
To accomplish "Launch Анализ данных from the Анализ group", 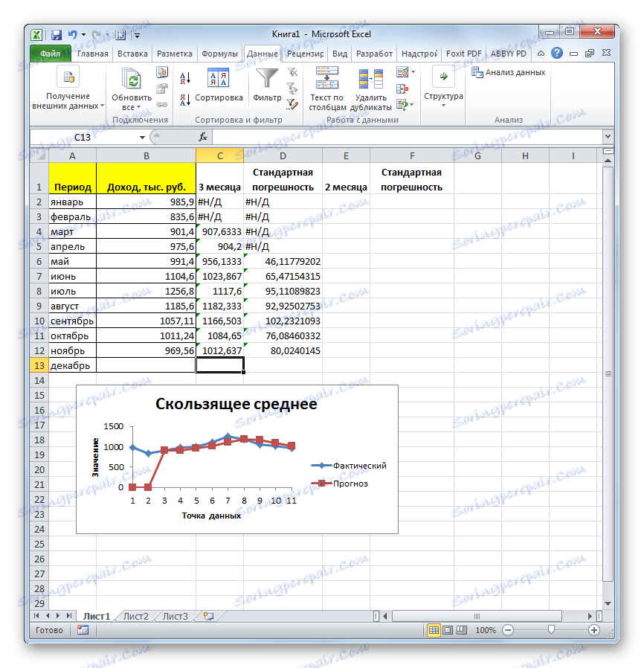I will [517, 71].
